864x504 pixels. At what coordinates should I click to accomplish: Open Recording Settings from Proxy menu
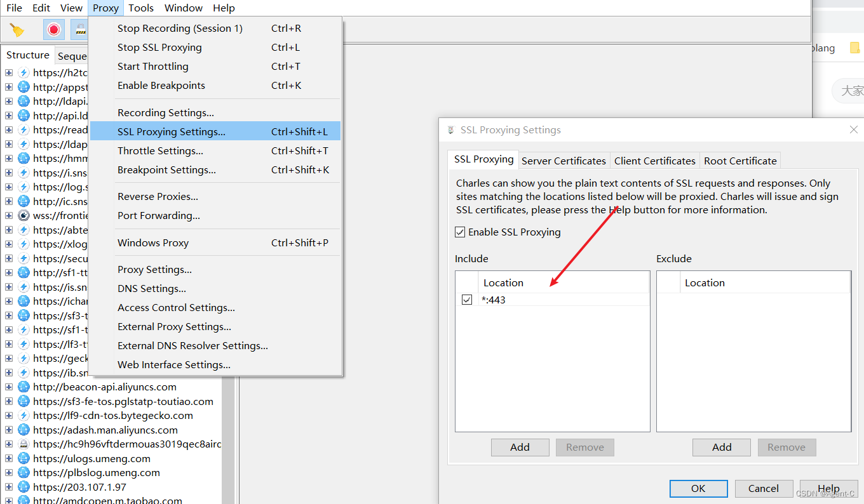point(215,112)
